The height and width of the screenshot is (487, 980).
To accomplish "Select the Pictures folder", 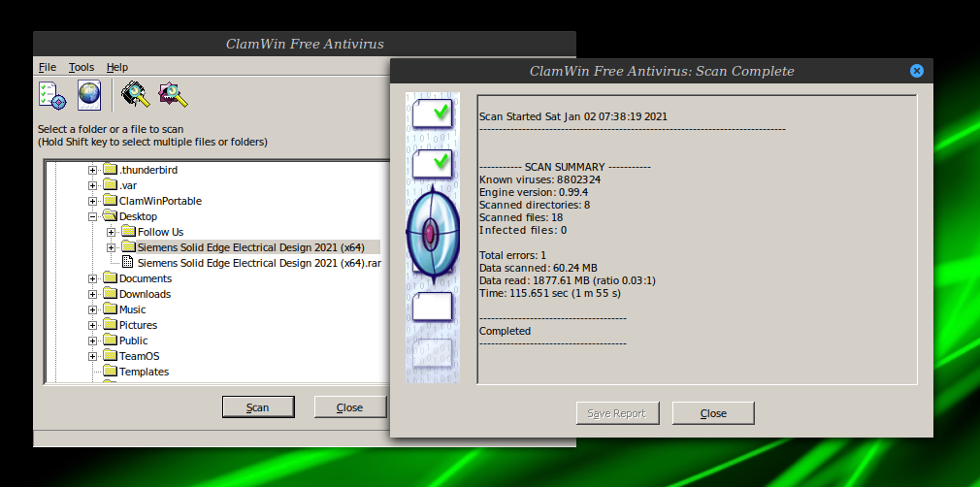I will coord(138,325).
